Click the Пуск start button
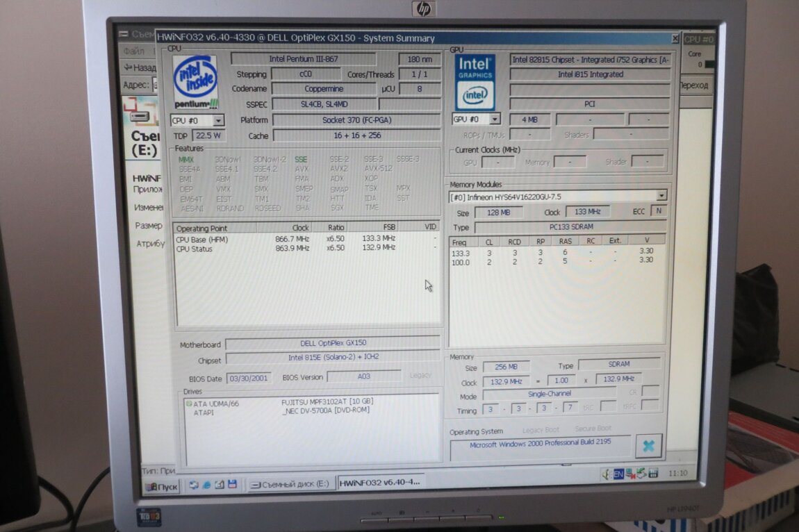This screenshot has width=799, height=532. pyautogui.click(x=160, y=485)
